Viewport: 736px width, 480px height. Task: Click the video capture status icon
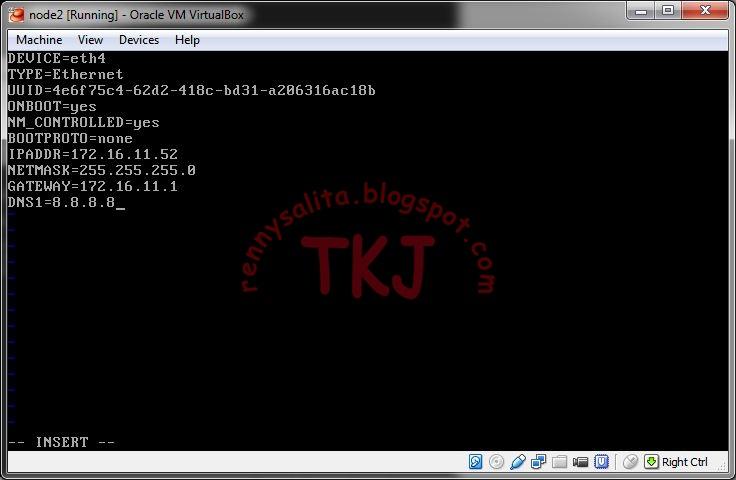point(580,462)
